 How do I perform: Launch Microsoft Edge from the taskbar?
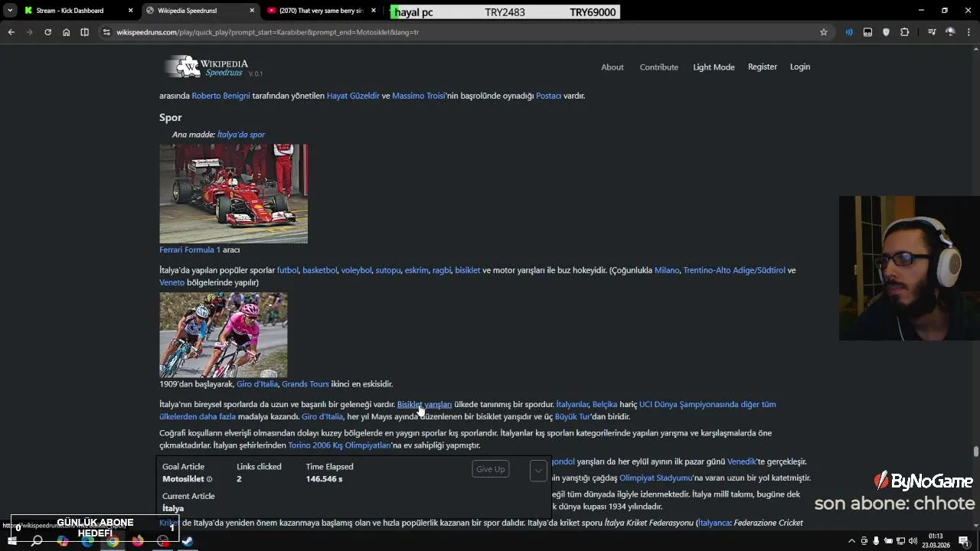(x=87, y=541)
